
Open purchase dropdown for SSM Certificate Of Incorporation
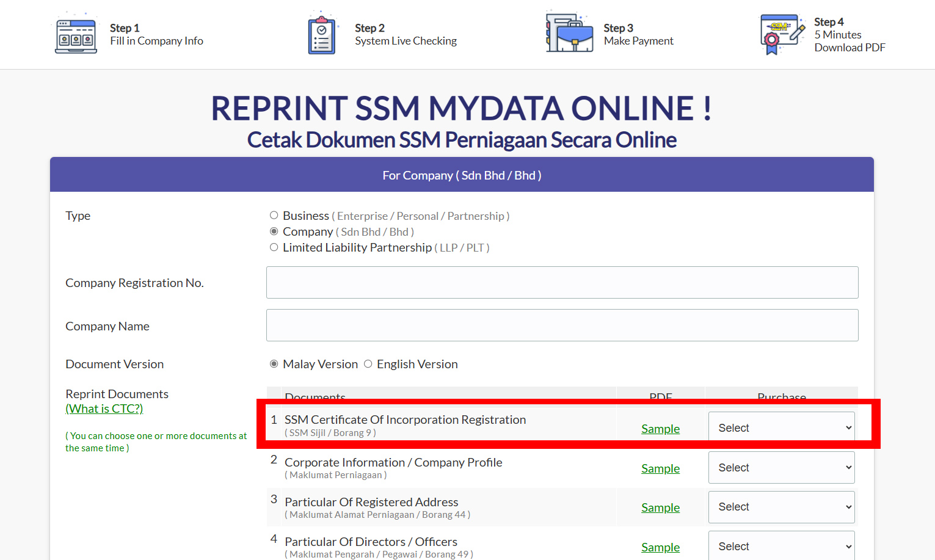click(x=781, y=427)
